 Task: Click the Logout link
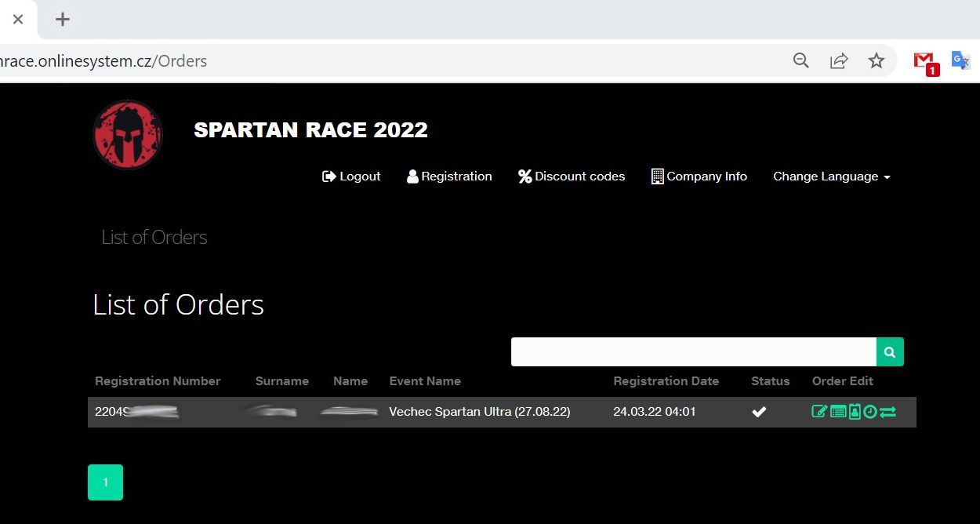(x=351, y=176)
